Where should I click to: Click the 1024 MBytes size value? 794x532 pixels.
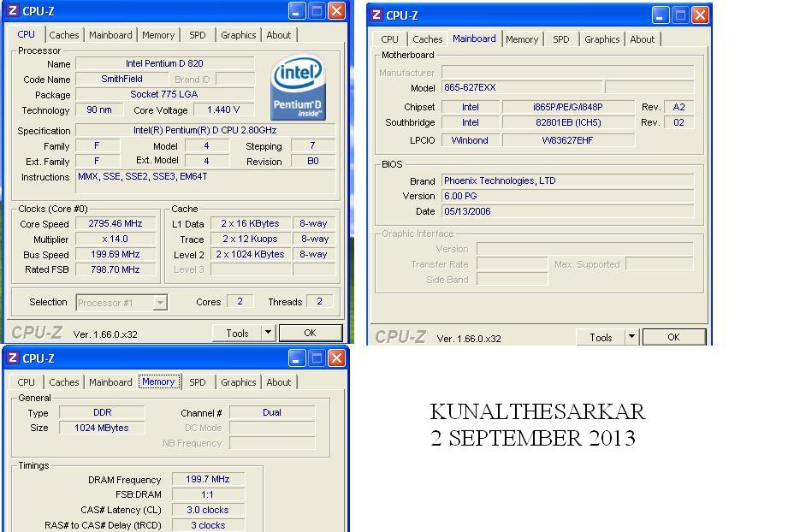click(103, 428)
